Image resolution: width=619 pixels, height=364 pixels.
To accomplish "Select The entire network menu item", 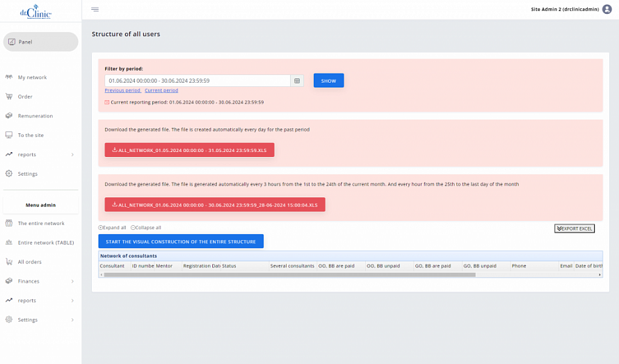I will click(x=40, y=223).
